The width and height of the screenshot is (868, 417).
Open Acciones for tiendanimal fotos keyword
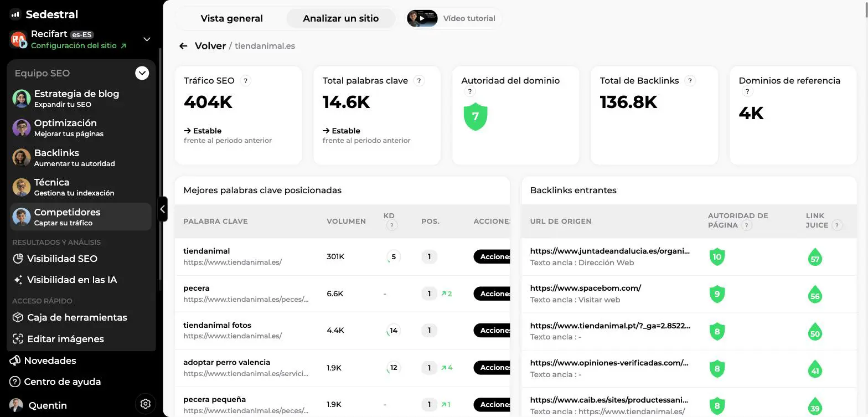pyautogui.click(x=492, y=331)
